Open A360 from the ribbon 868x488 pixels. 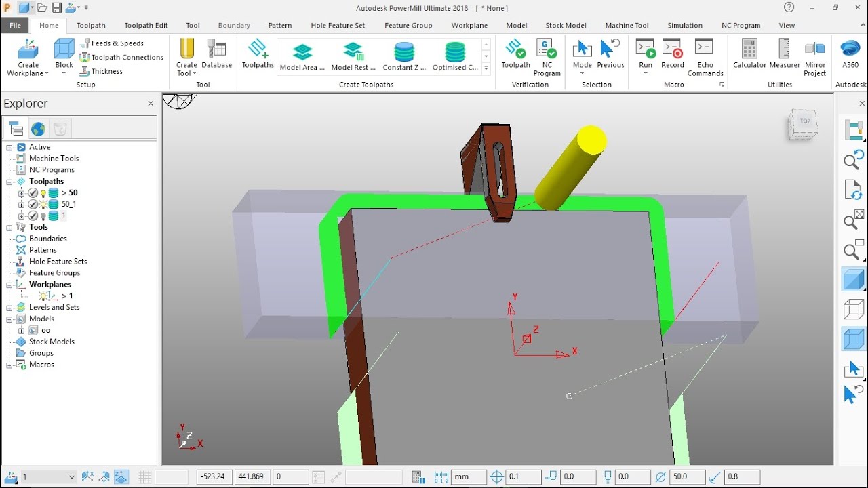coord(850,54)
